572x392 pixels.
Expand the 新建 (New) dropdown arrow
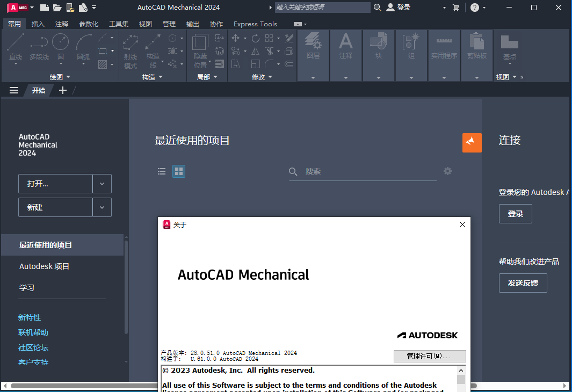102,207
